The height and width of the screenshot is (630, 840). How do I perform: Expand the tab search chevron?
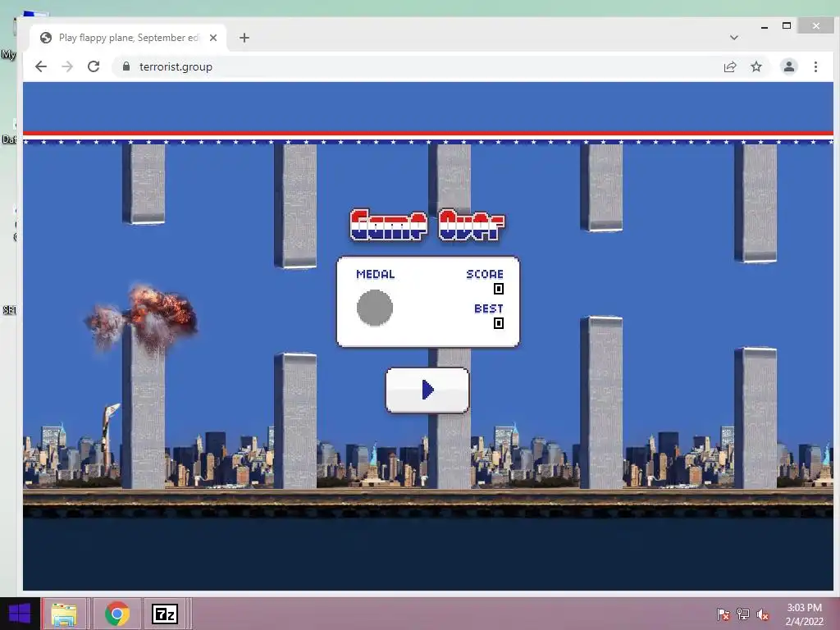734,38
